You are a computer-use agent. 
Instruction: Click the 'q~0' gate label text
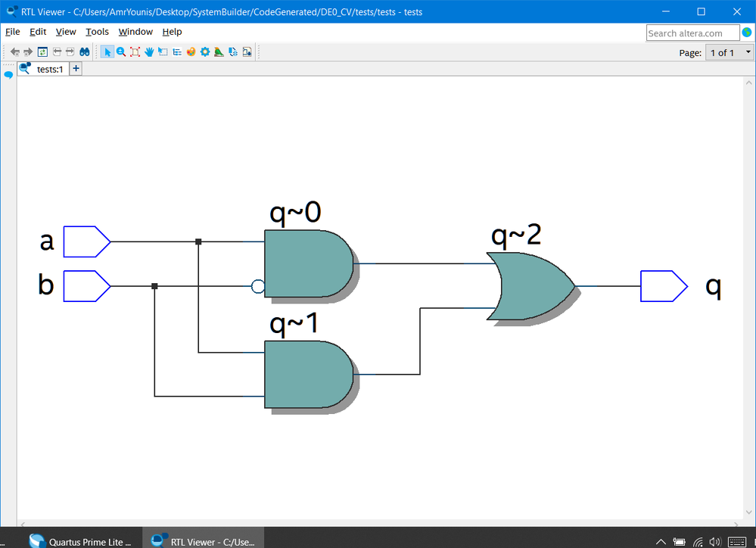pos(295,212)
